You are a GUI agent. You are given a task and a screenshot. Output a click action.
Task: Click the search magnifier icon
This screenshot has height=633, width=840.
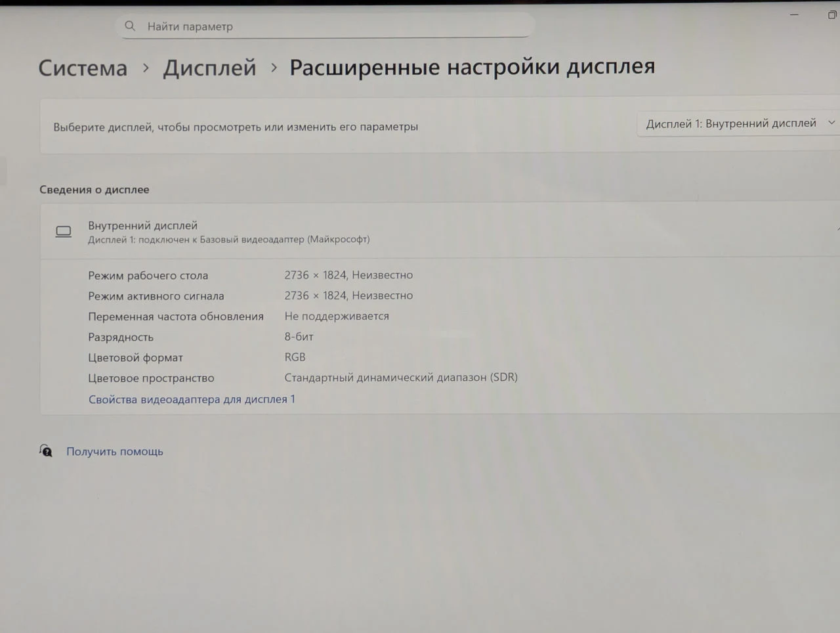130,26
